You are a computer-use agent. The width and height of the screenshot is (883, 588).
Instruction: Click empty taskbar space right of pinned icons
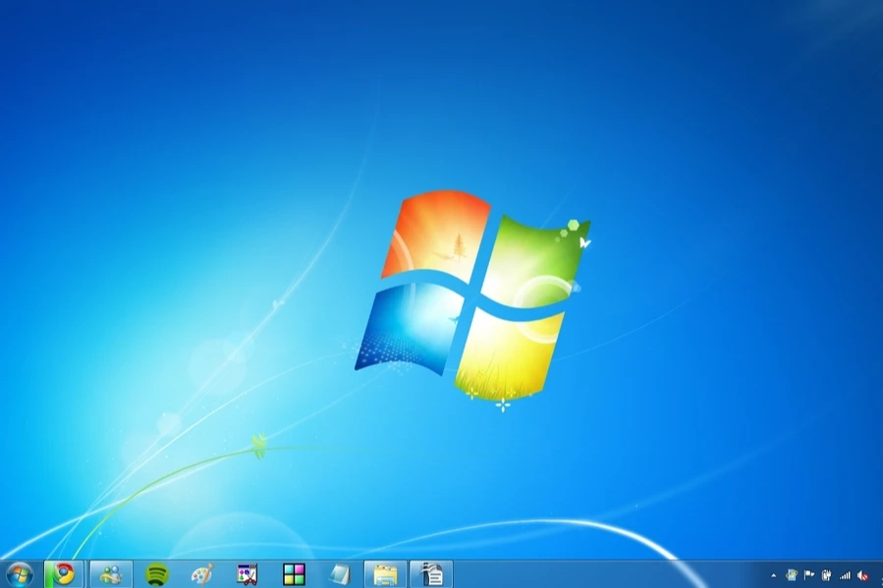609,575
